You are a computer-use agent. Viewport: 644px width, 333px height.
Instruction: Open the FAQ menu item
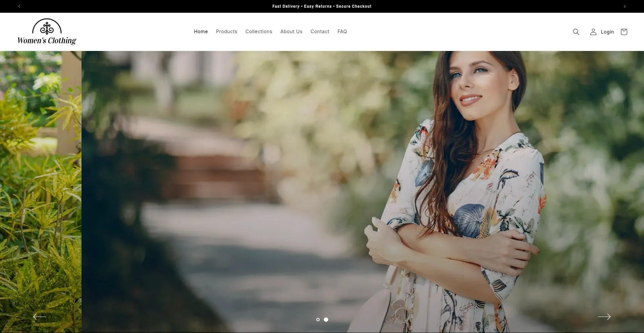[x=342, y=32]
